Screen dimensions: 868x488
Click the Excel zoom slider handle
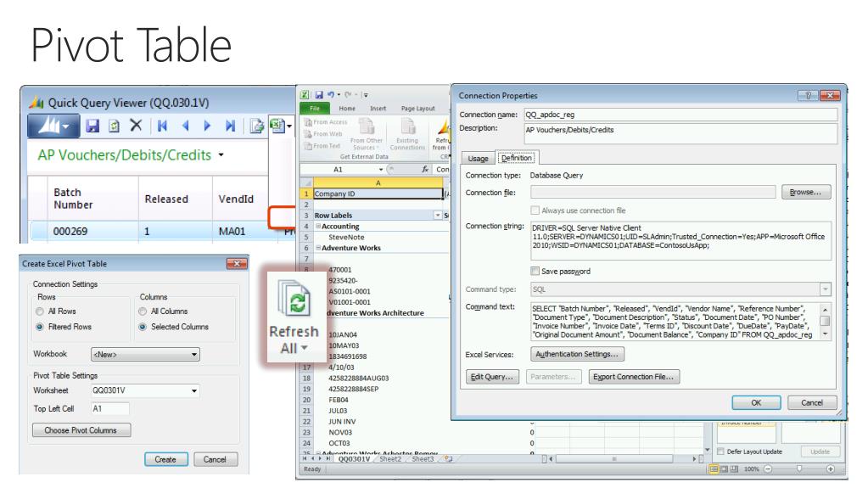pos(799,469)
